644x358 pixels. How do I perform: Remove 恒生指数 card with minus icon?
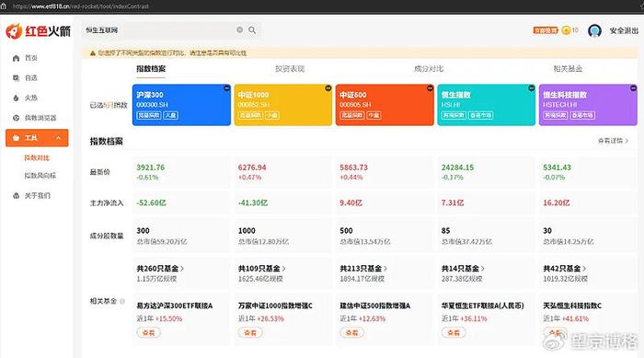532,88
